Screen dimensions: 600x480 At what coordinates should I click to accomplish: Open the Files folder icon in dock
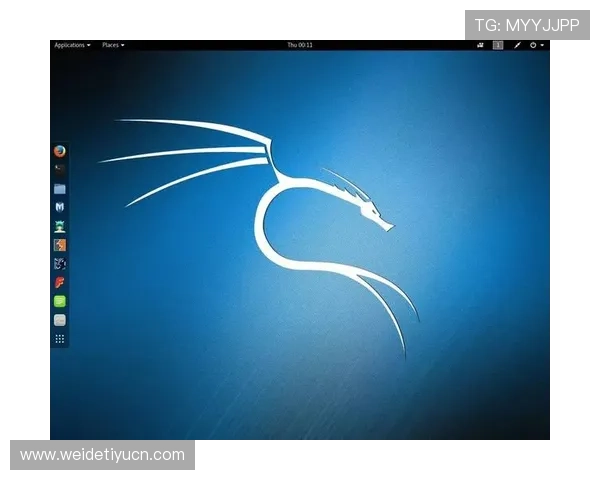coord(60,188)
